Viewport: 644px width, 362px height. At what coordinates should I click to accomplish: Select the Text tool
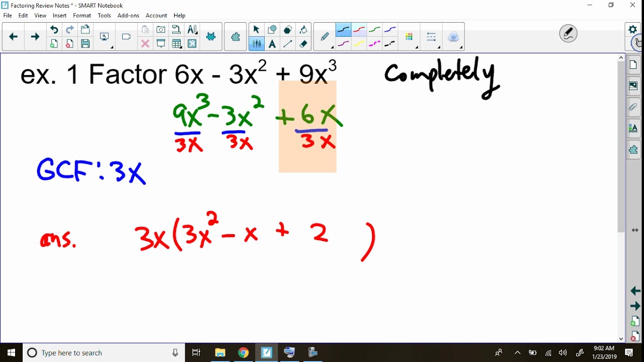point(272,44)
